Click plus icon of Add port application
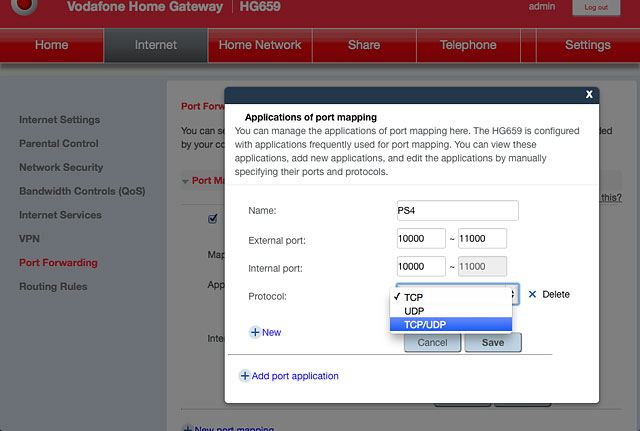The width and height of the screenshot is (640, 431). tap(244, 375)
